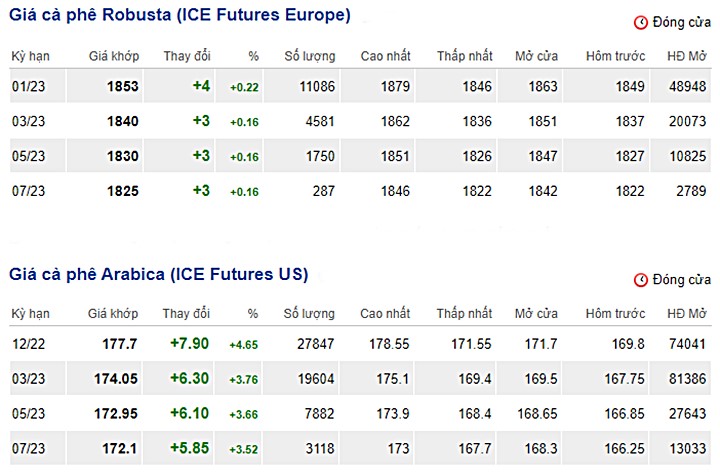Click Cao nhất header in Arabica table
720x476 pixels.
tap(385, 314)
